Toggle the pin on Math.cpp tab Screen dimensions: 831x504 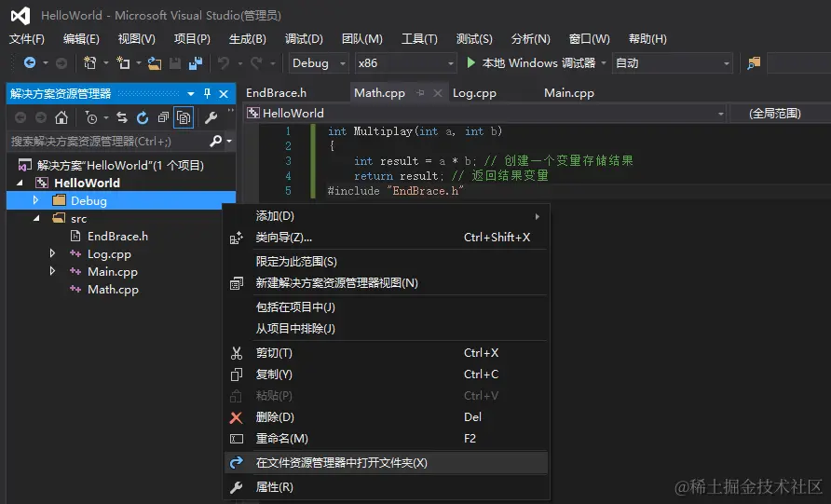pyautogui.click(x=420, y=93)
